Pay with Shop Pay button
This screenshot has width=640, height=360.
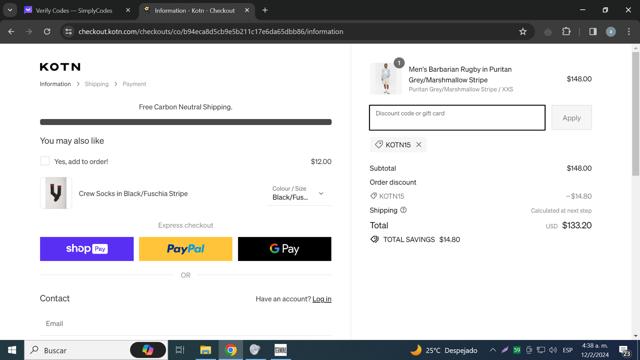(87, 249)
